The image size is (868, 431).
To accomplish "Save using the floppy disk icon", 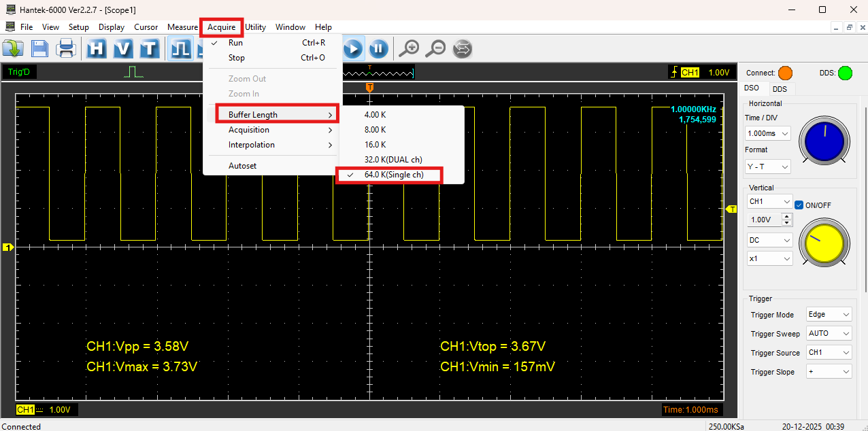I will pyautogui.click(x=39, y=48).
